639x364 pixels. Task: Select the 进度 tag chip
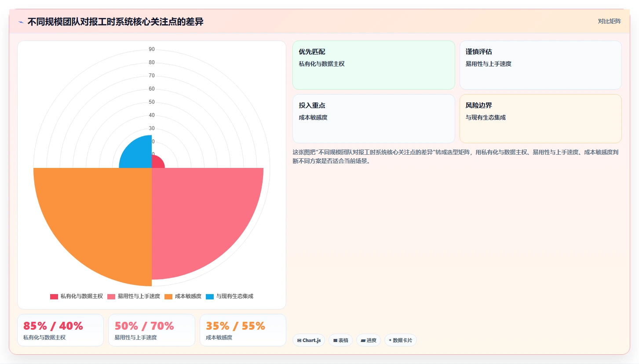[369, 340]
